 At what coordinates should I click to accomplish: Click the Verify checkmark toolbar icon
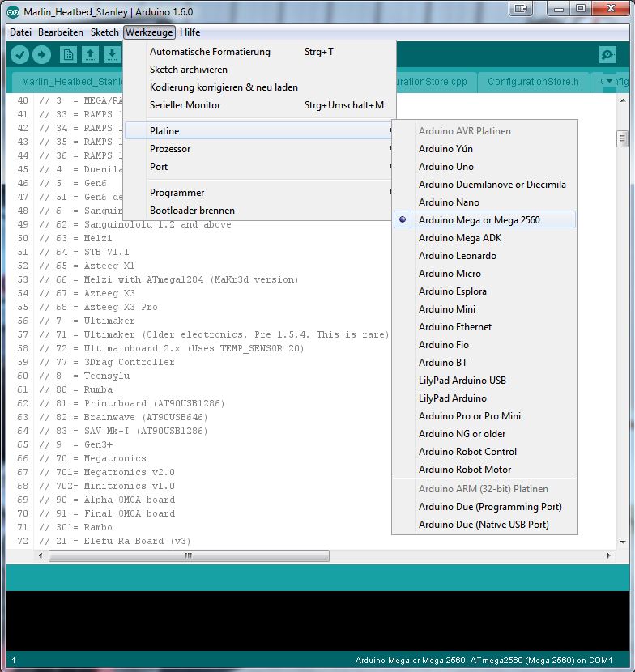(19, 54)
